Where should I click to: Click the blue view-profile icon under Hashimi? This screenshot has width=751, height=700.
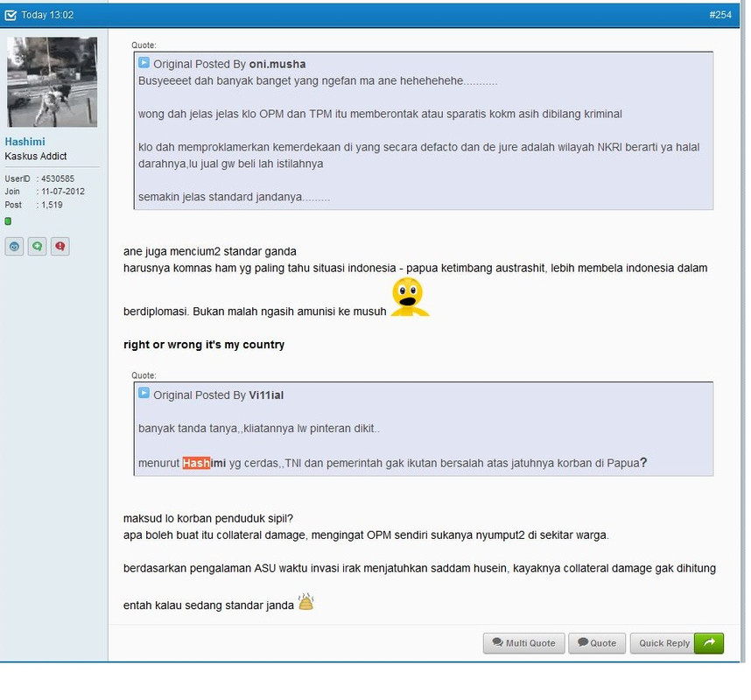click(x=14, y=247)
